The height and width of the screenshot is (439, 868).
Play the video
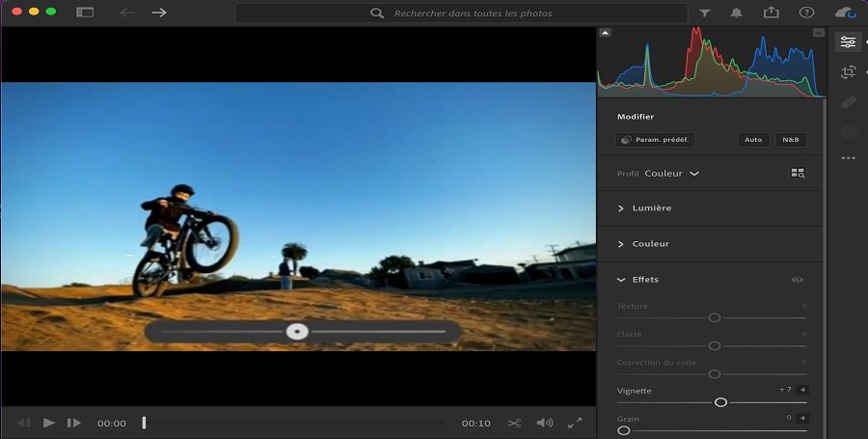click(x=49, y=423)
